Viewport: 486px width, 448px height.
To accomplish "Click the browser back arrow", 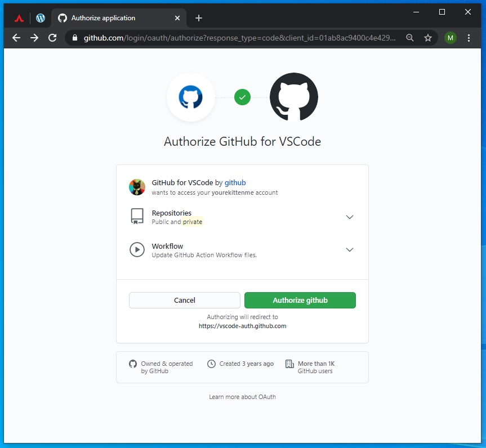I will click(16, 38).
